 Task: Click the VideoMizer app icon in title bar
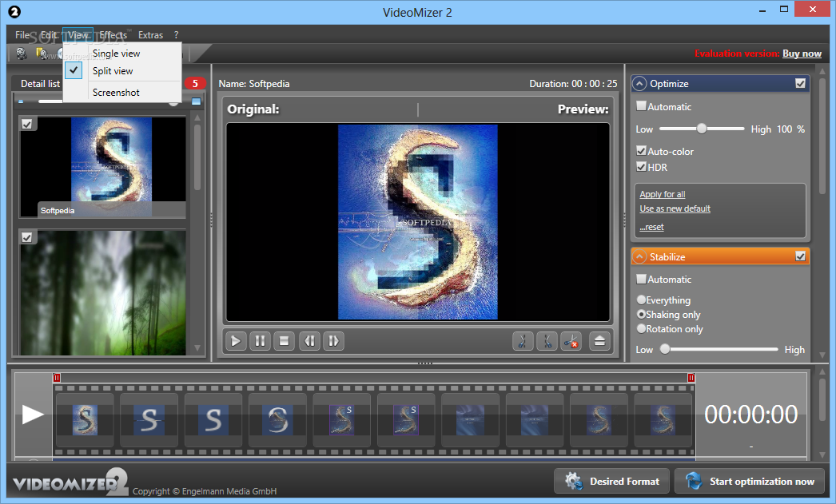pyautogui.click(x=14, y=12)
